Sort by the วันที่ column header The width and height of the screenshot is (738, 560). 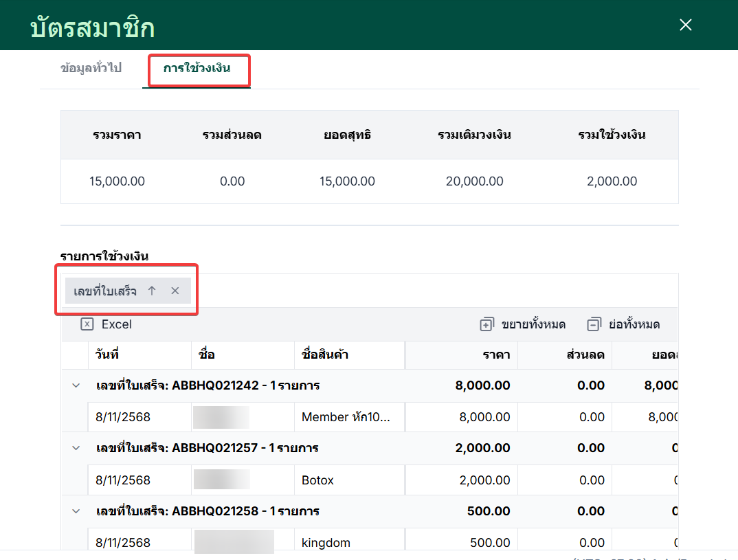(x=139, y=355)
